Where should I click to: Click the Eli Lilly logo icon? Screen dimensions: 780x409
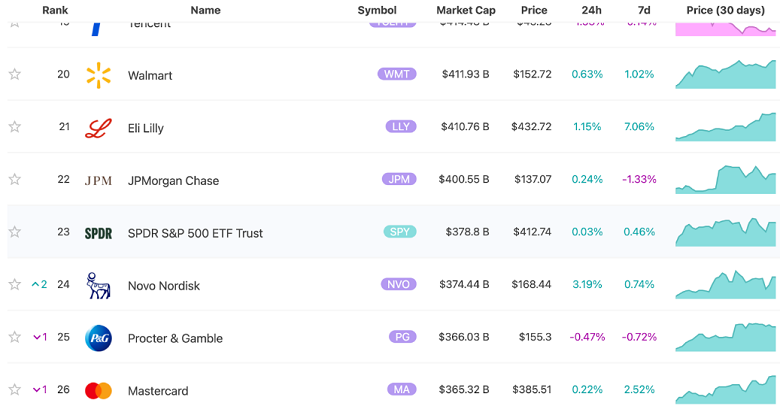(x=98, y=128)
